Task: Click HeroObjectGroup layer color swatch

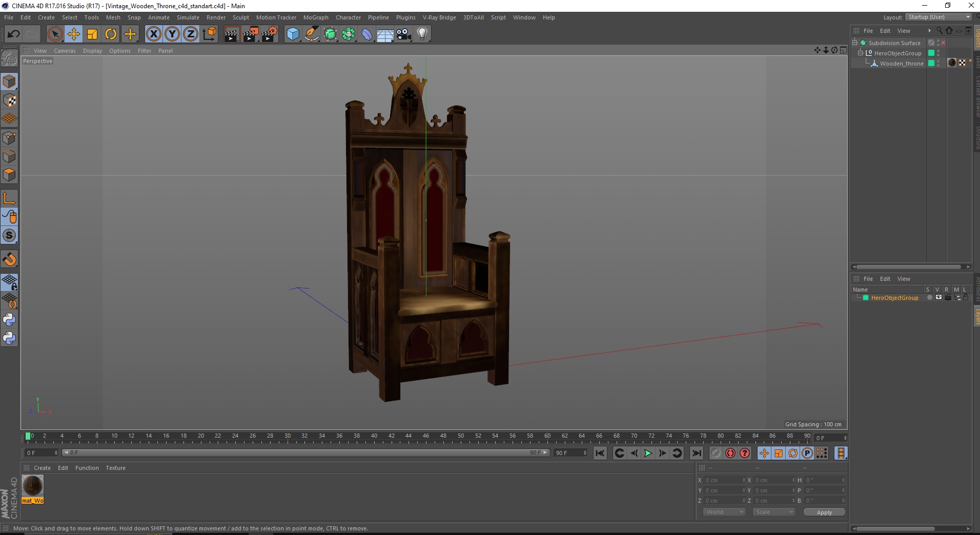Action: click(866, 298)
